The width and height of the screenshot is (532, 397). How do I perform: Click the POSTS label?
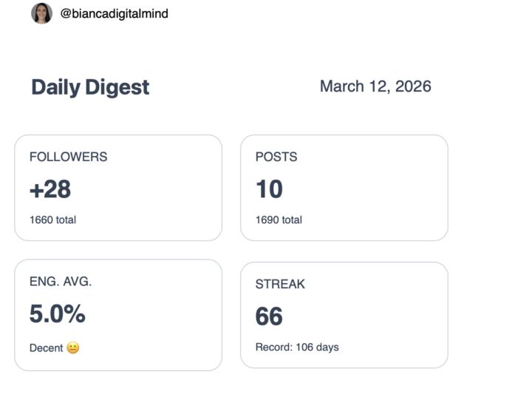click(x=276, y=157)
